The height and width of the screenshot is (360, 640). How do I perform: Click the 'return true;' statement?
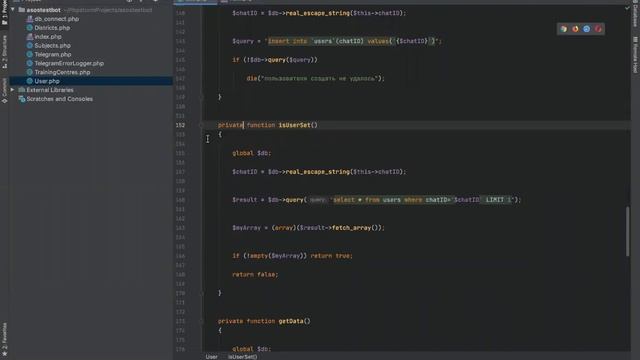coord(331,256)
